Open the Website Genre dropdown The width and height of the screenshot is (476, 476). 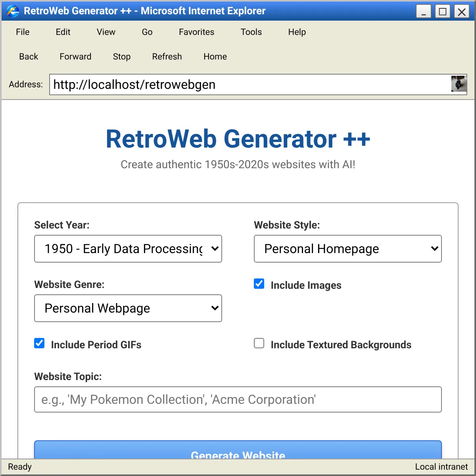(128, 308)
